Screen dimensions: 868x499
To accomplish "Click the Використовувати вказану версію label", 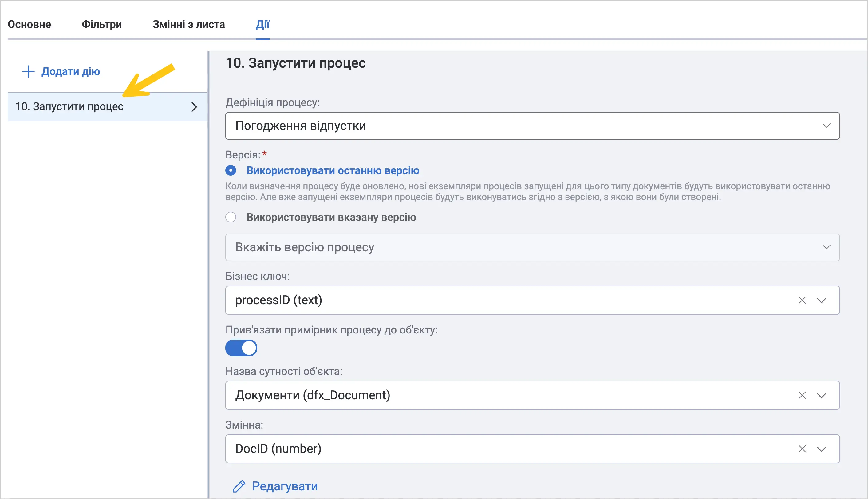I will point(331,217).
